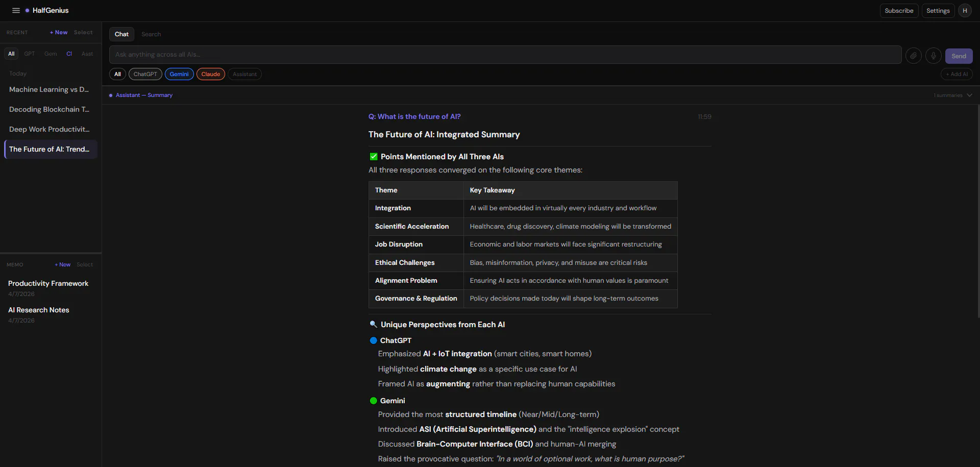Toggle the Claude model chip
The height and width of the screenshot is (467, 980).
pos(211,74)
